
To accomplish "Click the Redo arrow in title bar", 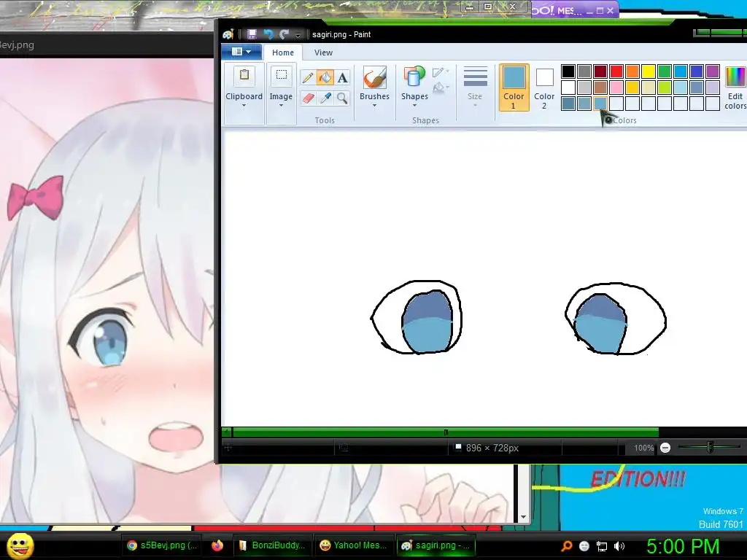I will [285, 34].
